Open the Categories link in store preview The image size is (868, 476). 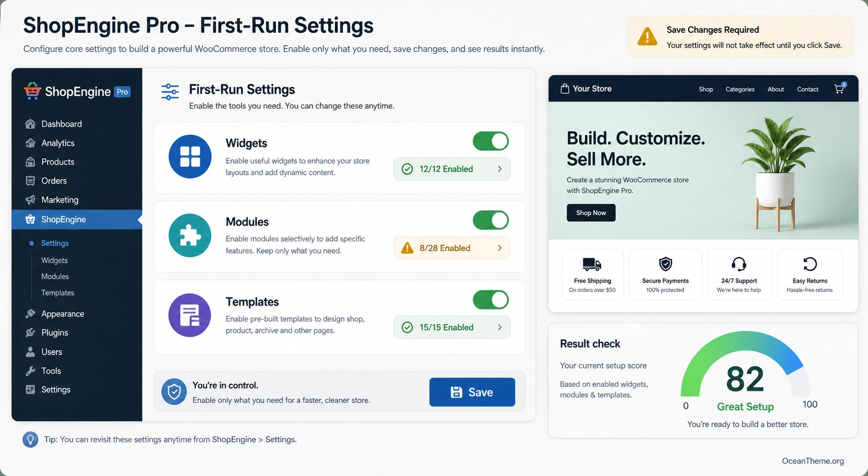(740, 89)
